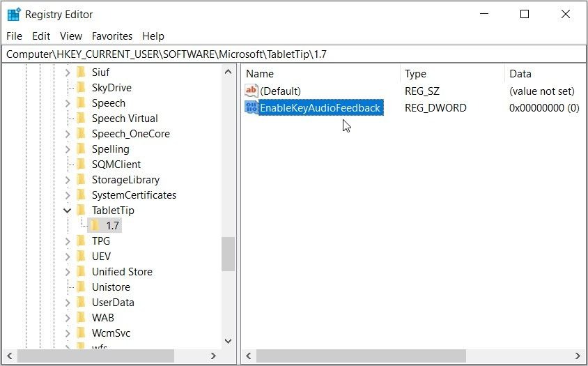Viewport: 588px width, 366px height.
Task: Select the EnableKeyAudioFeedback value name
Action: coord(320,108)
